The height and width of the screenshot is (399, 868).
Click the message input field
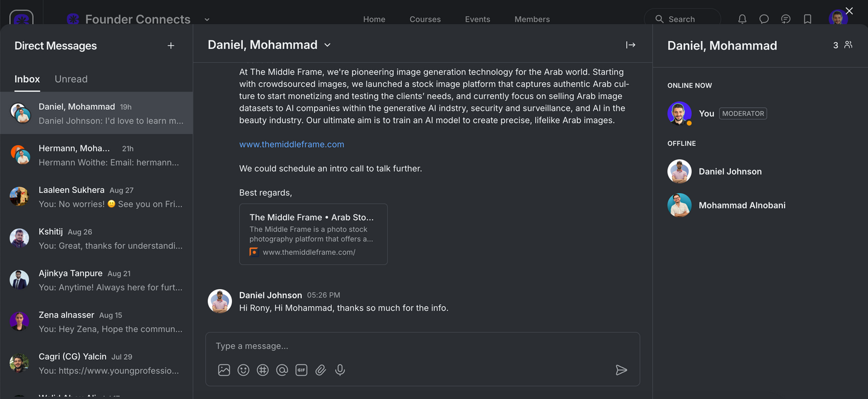click(411, 346)
